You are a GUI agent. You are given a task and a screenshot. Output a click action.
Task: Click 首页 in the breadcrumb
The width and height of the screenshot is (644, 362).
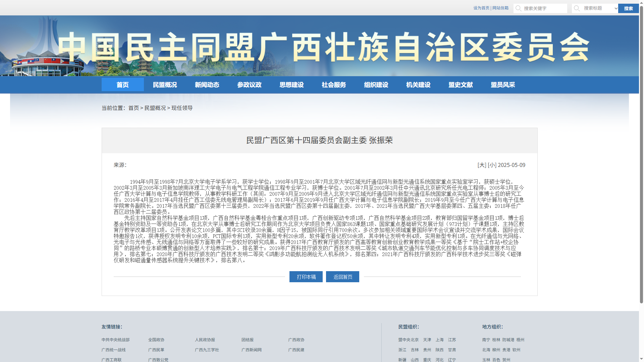[133, 108]
